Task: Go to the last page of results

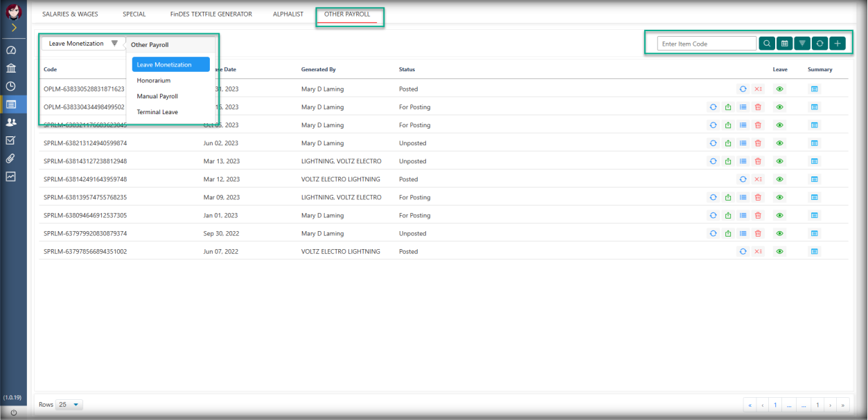Action: 843,405
